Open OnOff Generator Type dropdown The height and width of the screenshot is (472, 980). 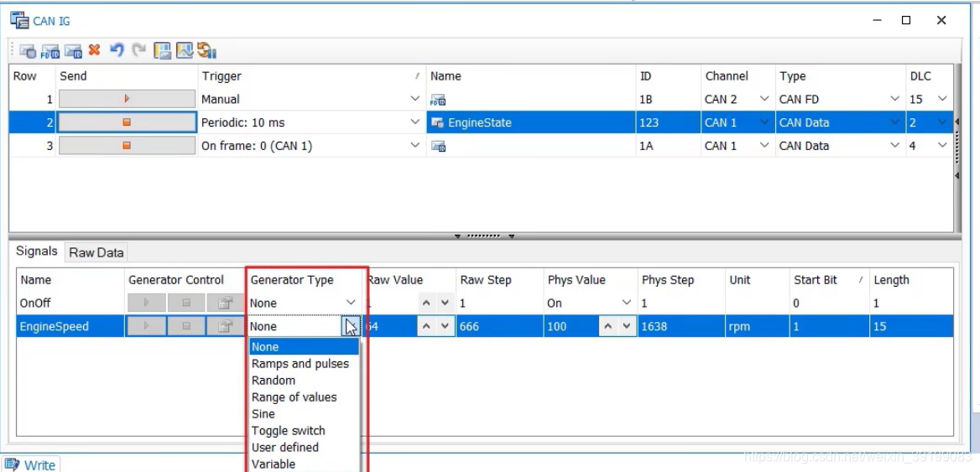(x=351, y=303)
